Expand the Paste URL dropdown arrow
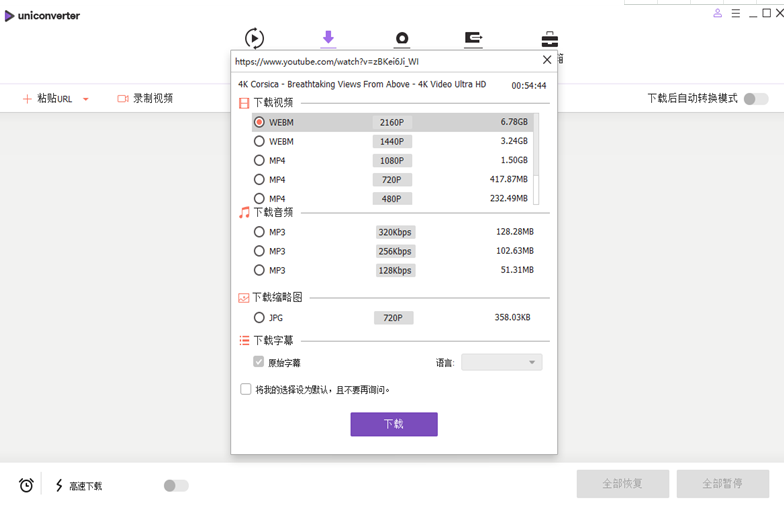This screenshot has height=511, width=784. 86,99
